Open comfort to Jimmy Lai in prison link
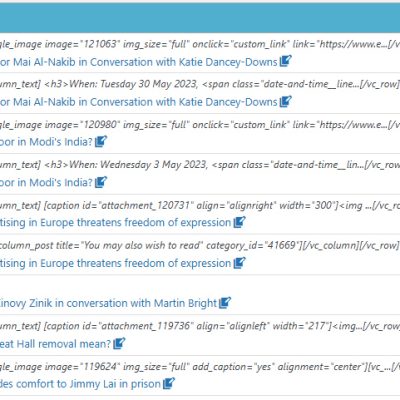The image size is (400, 400). (80, 384)
